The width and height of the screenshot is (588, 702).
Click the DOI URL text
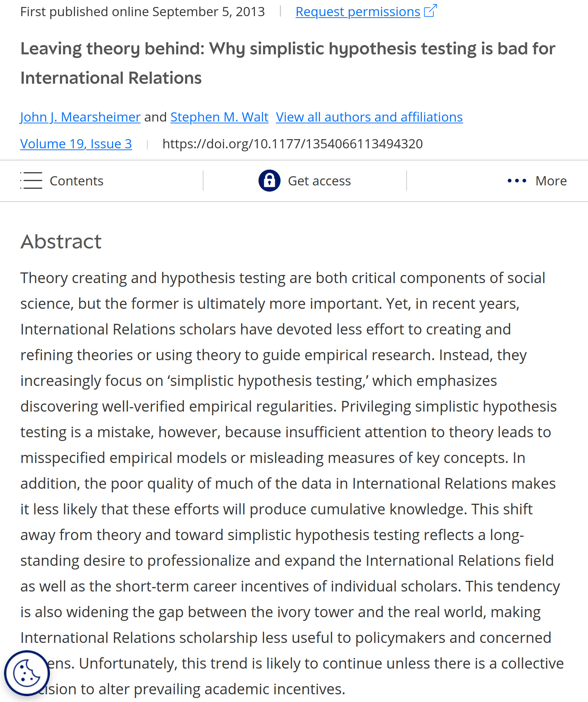click(292, 144)
